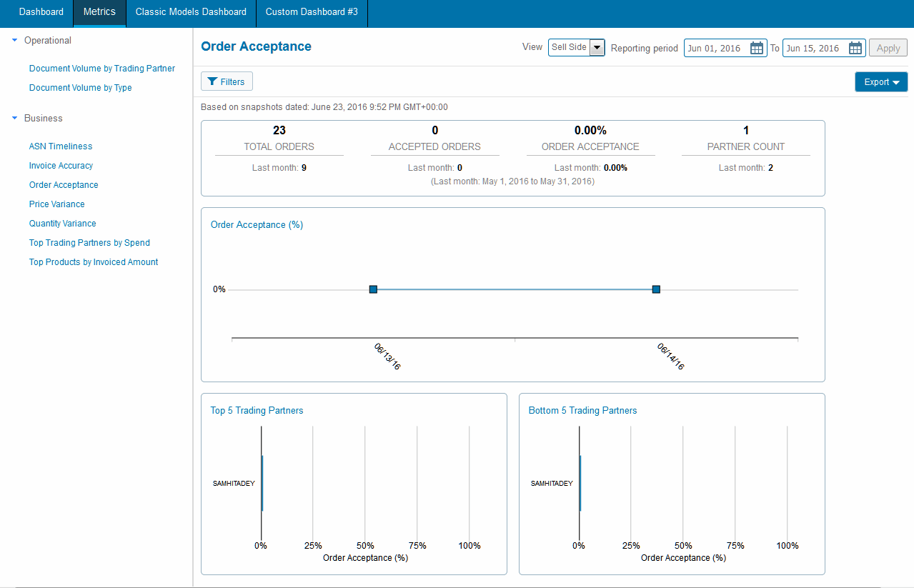The height and width of the screenshot is (588, 914).
Task: Click the 06/14/16 data point marker
Action: pos(656,289)
